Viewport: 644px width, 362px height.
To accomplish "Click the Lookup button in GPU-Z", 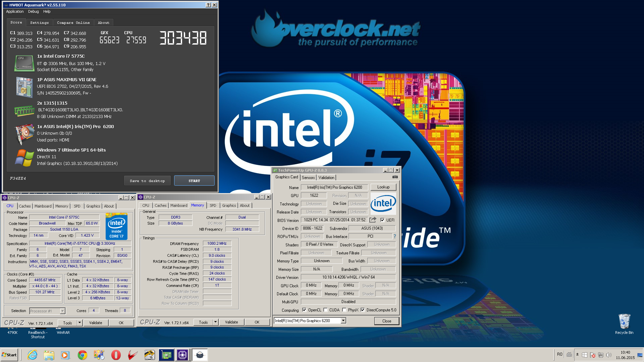I will click(383, 187).
